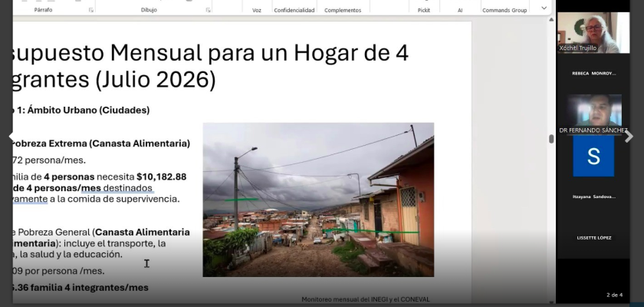Click the Pickit ribbon group label
Viewport: 644px width, 307px height.
tap(424, 10)
